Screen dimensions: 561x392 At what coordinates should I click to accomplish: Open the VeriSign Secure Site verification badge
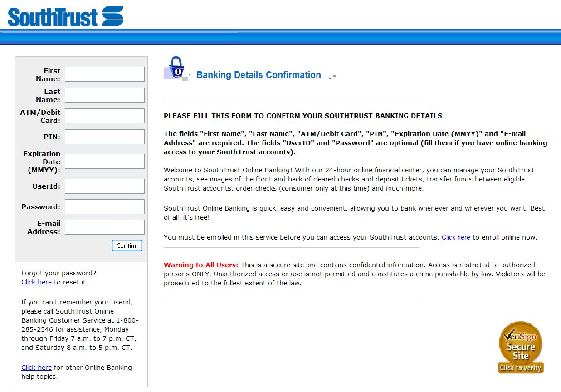tap(521, 348)
